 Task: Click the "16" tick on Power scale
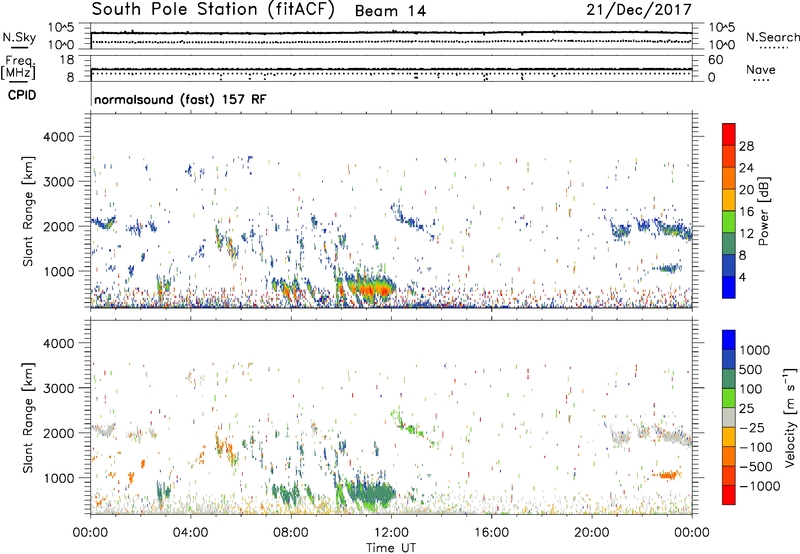pos(746,212)
